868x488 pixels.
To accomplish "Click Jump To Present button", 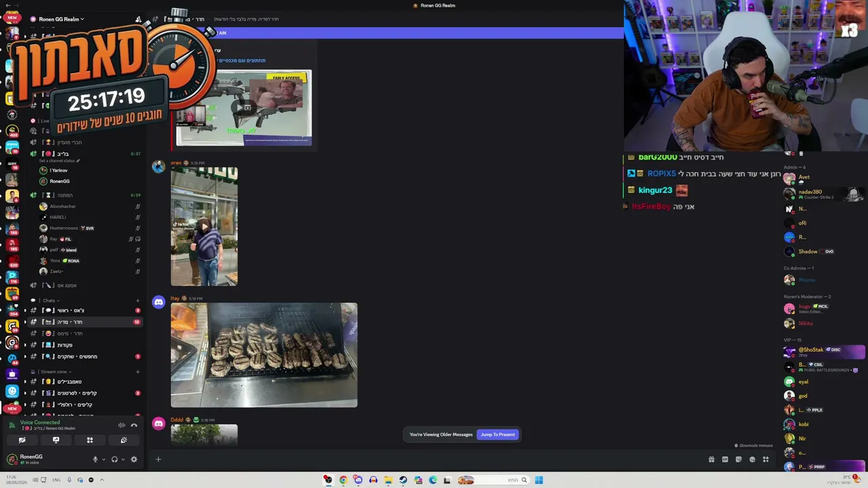I will click(x=498, y=434).
